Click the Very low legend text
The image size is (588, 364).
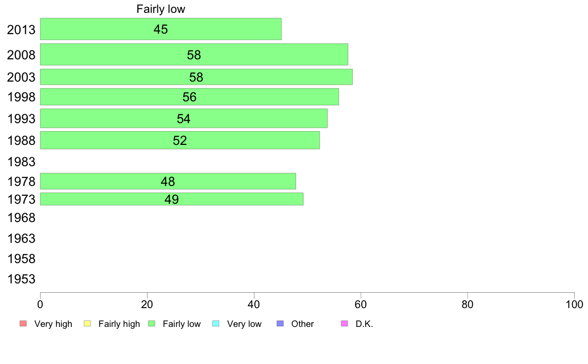244,324
